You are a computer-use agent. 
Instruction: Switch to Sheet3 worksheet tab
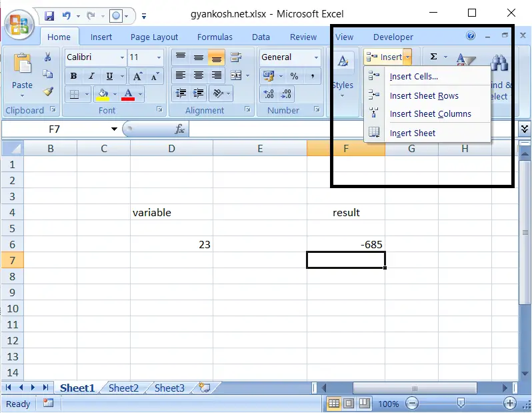[x=169, y=388]
